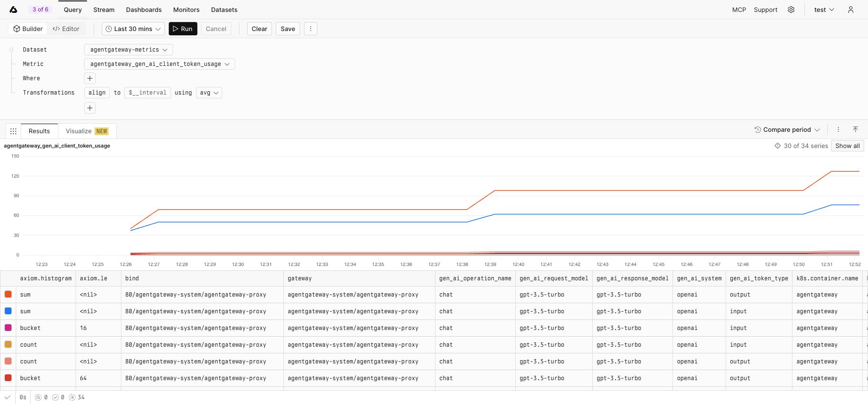
Task: Open the chart options three-dot menu
Action: [838, 129]
